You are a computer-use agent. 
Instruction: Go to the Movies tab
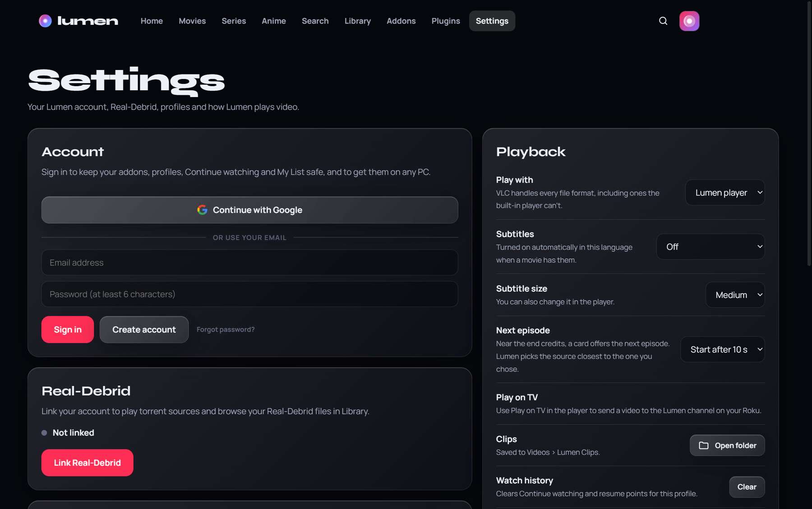(x=192, y=21)
